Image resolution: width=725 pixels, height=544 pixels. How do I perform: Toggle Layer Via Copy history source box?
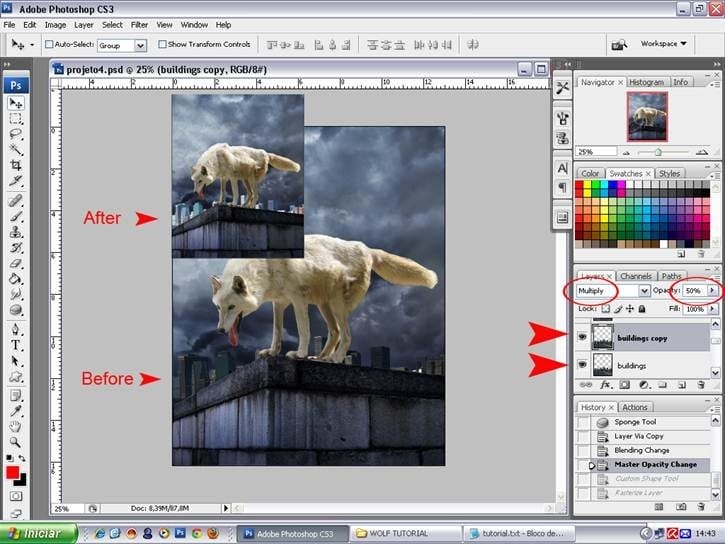click(x=584, y=436)
